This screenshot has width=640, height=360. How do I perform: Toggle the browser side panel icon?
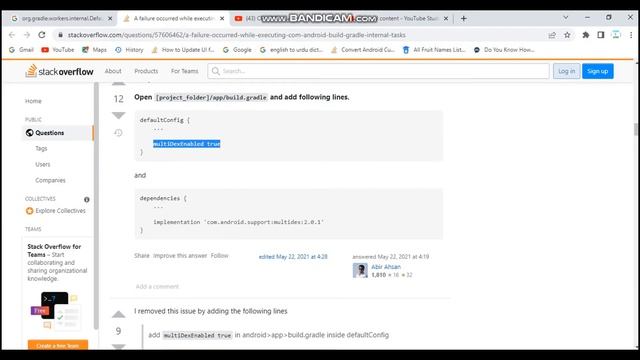[601, 35]
